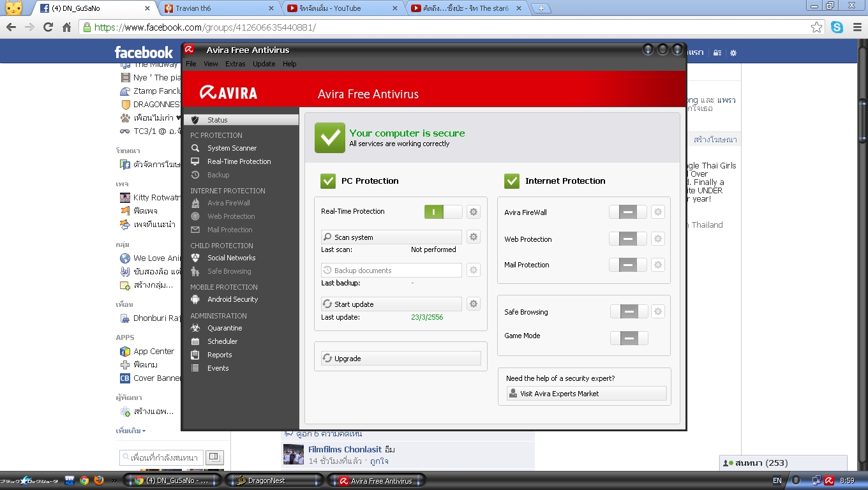This screenshot has height=490, width=868.
Task: Open Mail Protection settings gear
Action: [658, 265]
